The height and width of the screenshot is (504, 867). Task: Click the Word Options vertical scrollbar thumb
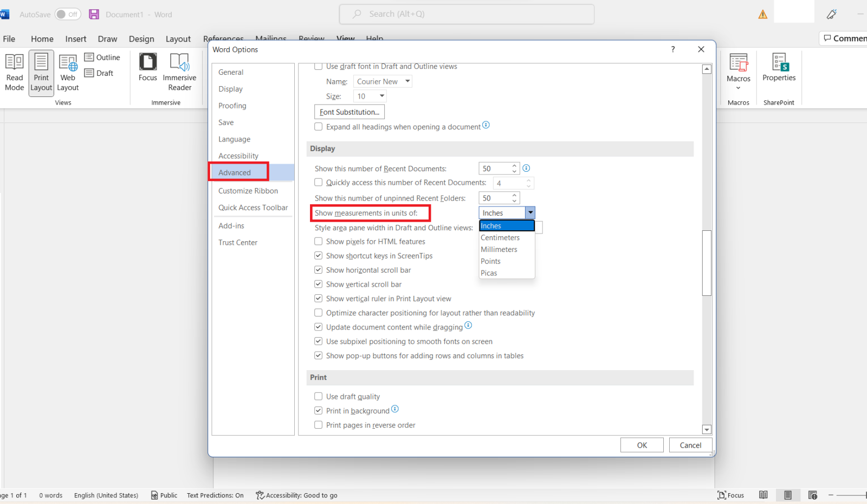pyautogui.click(x=707, y=263)
